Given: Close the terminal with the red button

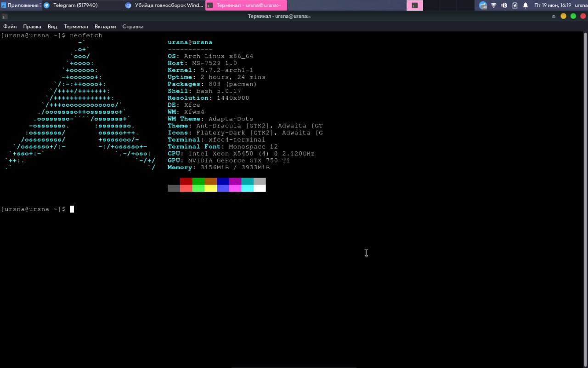Looking at the screenshot, I should (582, 16).
